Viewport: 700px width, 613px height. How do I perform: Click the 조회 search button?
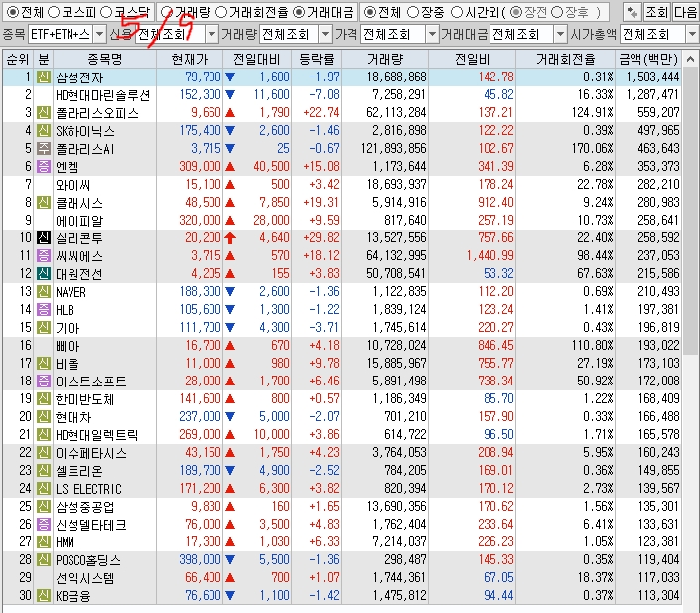click(x=657, y=12)
